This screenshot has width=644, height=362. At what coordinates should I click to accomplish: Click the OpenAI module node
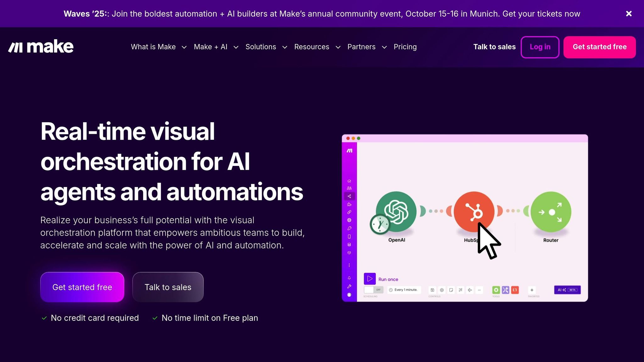tap(396, 212)
